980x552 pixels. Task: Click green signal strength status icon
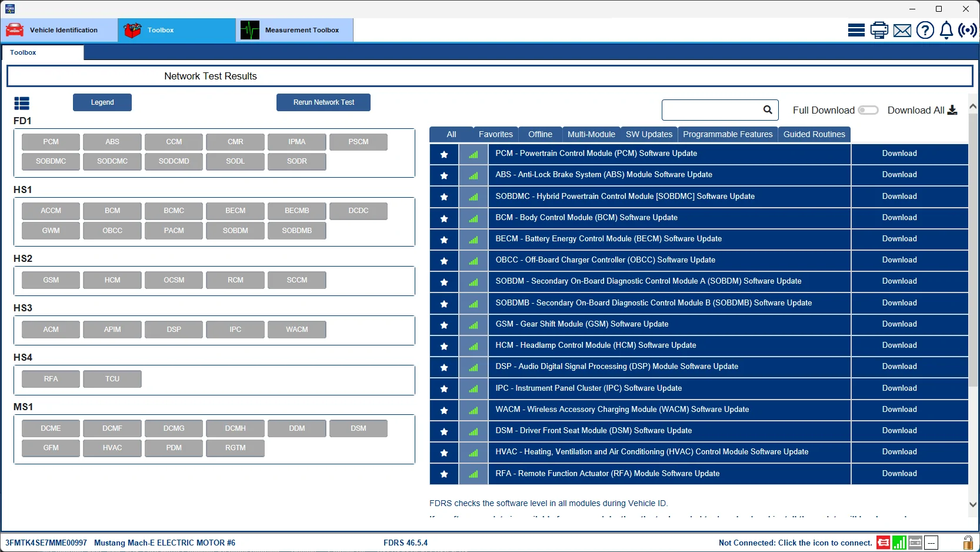[899, 543]
